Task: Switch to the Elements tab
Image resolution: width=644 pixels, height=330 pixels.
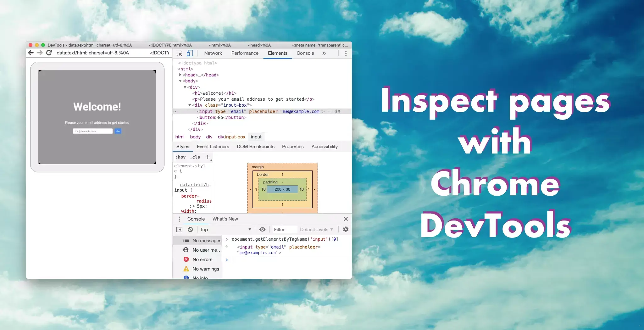Action: tap(278, 53)
